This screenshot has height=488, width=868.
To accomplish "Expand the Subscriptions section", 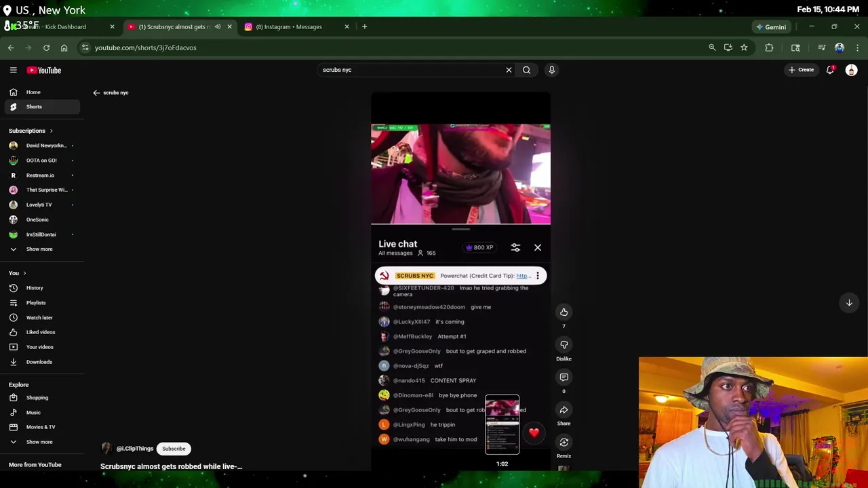I will (x=31, y=131).
